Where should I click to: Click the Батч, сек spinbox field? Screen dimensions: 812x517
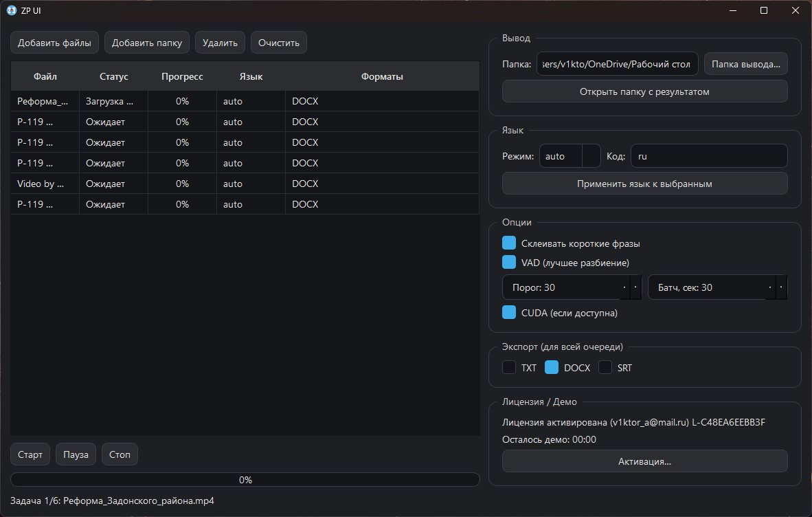click(707, 287)
